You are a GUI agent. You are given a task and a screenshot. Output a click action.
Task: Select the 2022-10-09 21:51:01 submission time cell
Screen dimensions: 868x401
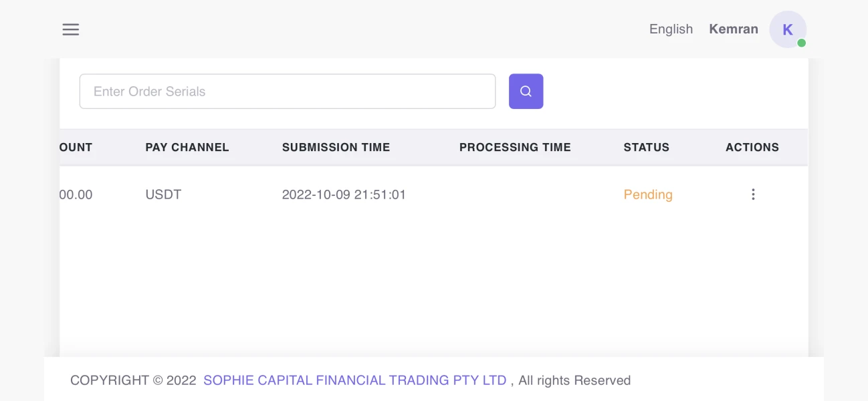pyautogui.click(x=344, y=195)
